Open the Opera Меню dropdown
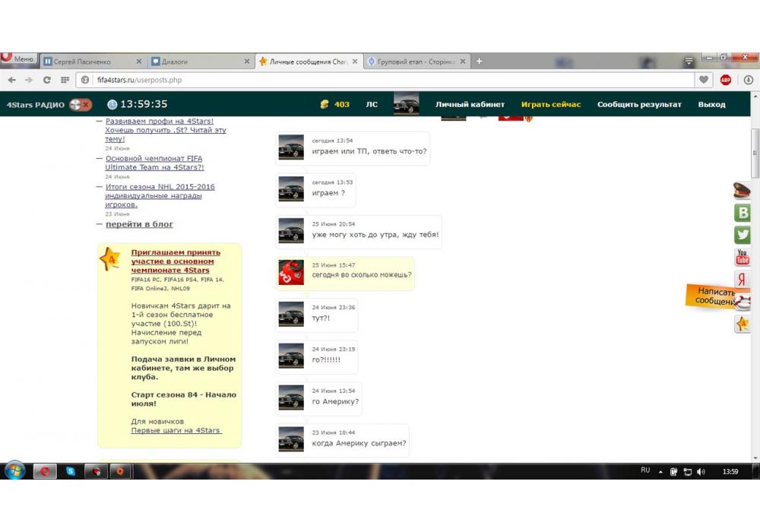Viewport: 760px width, 532px height. pyautogui.click(x=17, y=59)
